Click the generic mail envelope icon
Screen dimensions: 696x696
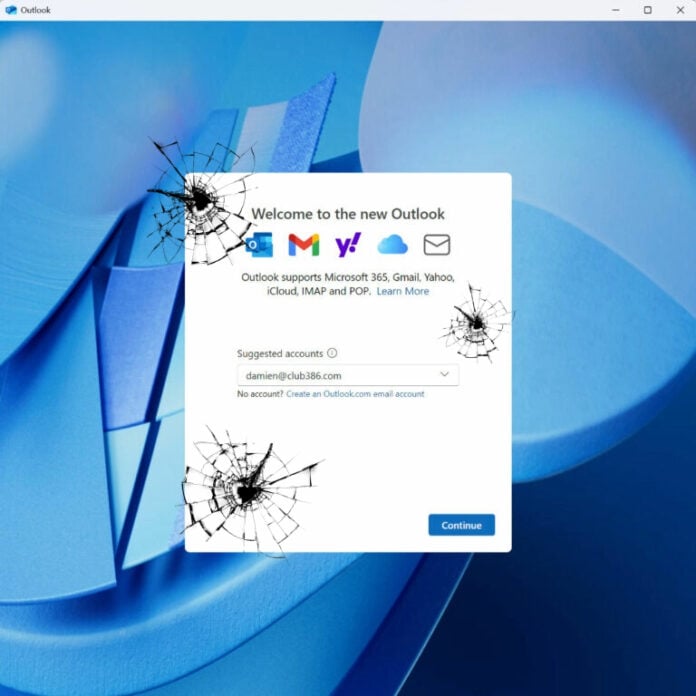tap(437, 245)
